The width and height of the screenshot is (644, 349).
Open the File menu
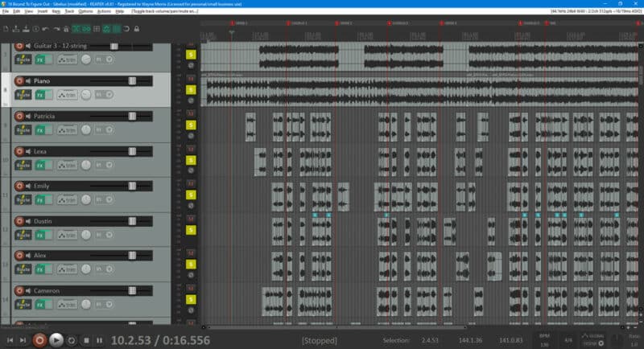pos(6,11)
